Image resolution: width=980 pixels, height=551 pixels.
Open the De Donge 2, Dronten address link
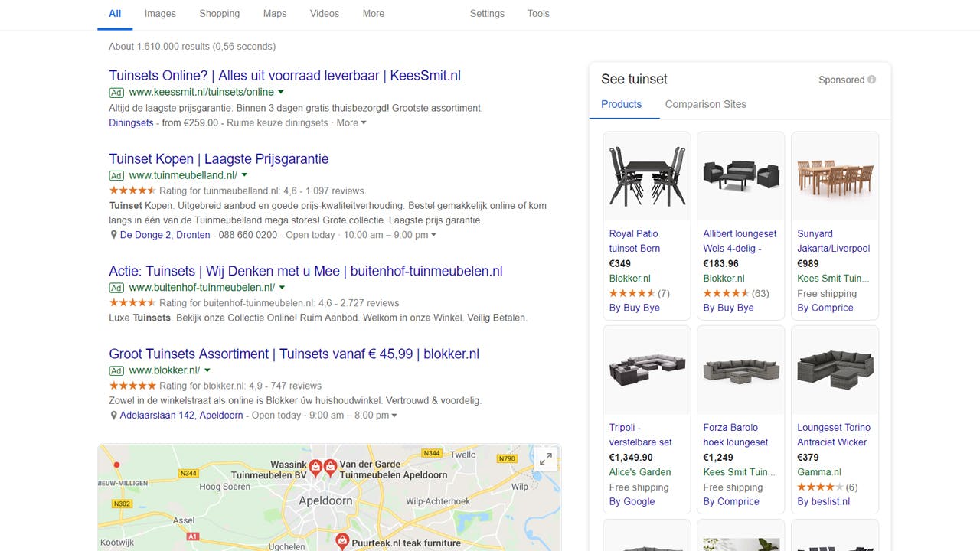[x=165, y=235]
